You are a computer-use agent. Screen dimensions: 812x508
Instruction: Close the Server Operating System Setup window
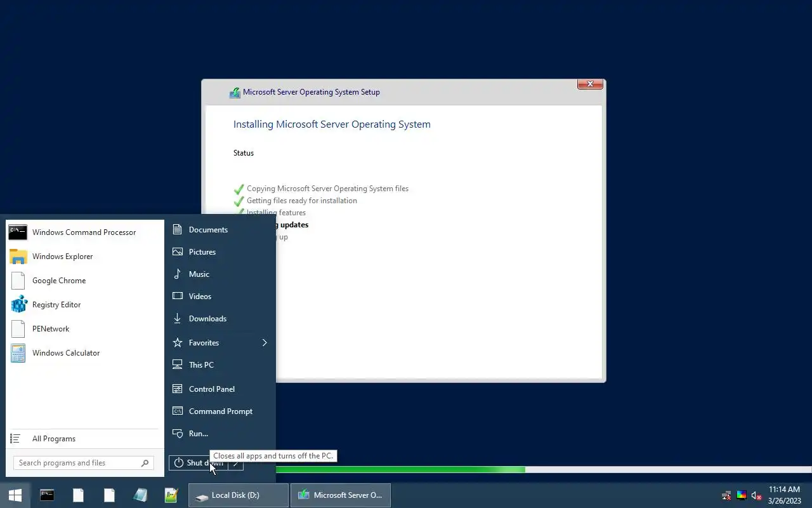(590, 84)
